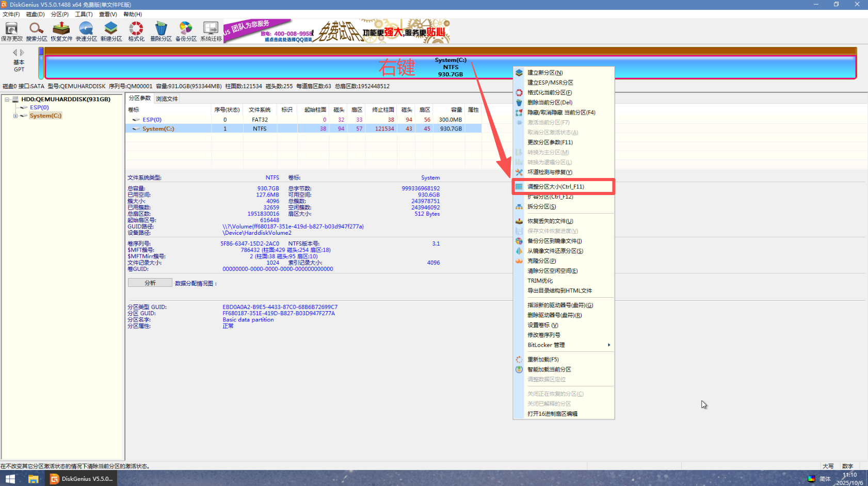
Task: Click the 恢复文件 toolbar icon
Action: (x=61, y=31)
